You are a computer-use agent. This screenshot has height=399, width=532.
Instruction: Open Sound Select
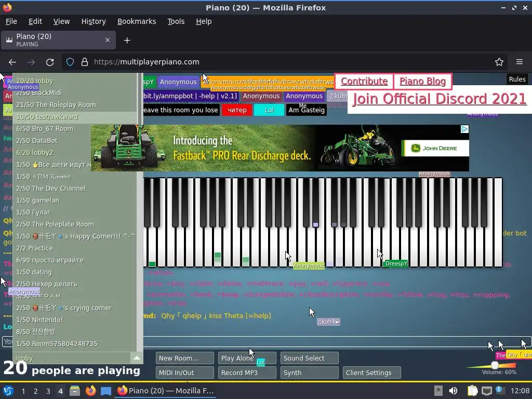point(310,358)
